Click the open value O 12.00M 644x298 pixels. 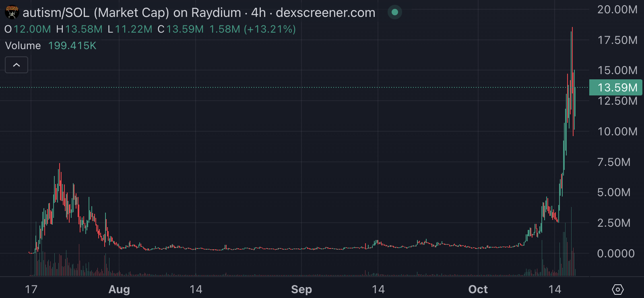pos(28,29)
